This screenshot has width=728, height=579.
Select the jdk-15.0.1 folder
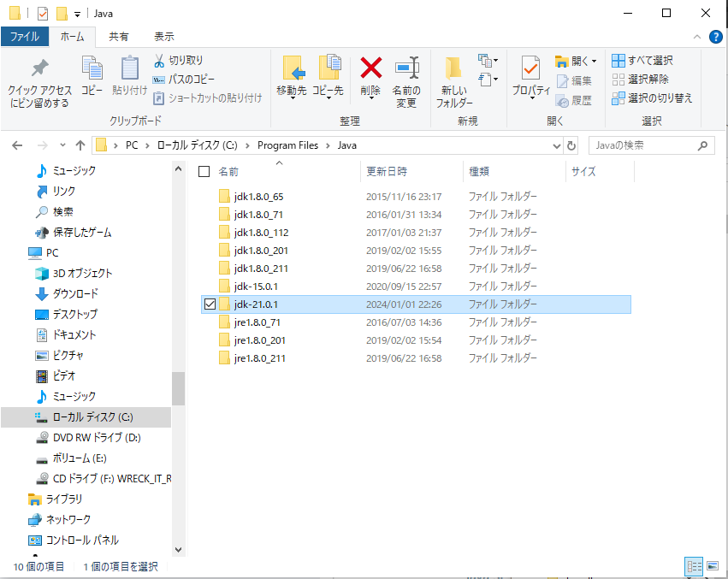(256, 287)
